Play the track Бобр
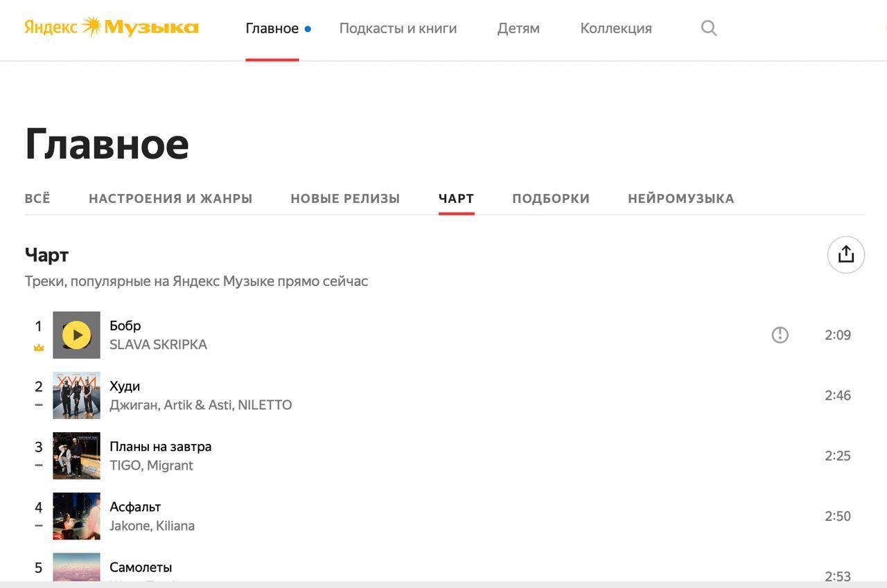887x588 pixels. tap(76, 335)
